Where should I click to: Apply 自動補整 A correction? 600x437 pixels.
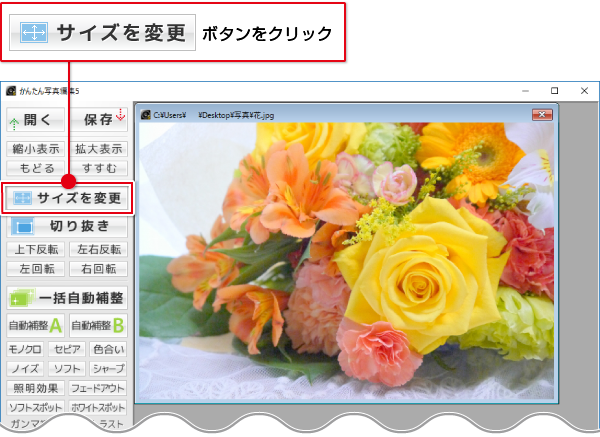pyautogui.click(x=36, y=326)
